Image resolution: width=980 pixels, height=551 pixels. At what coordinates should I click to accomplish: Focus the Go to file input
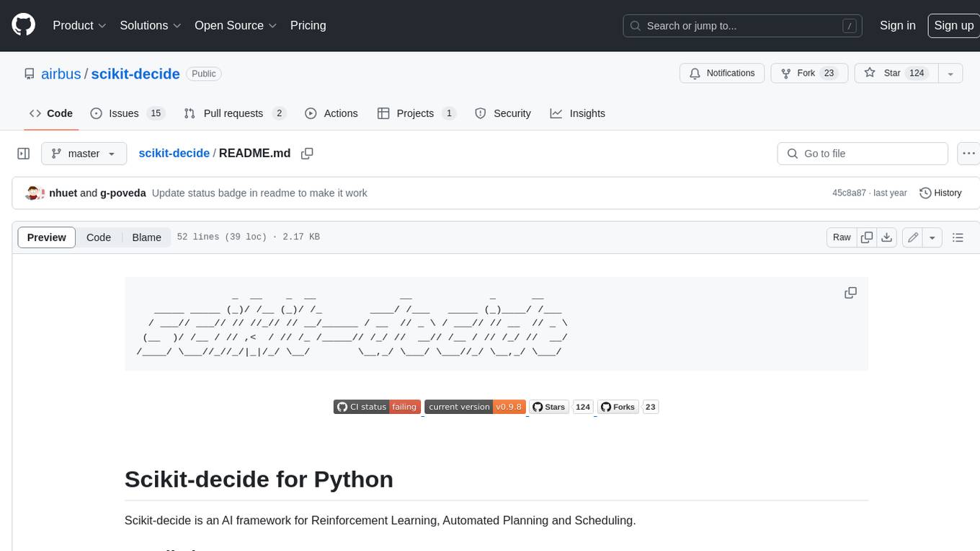point(863,154)
